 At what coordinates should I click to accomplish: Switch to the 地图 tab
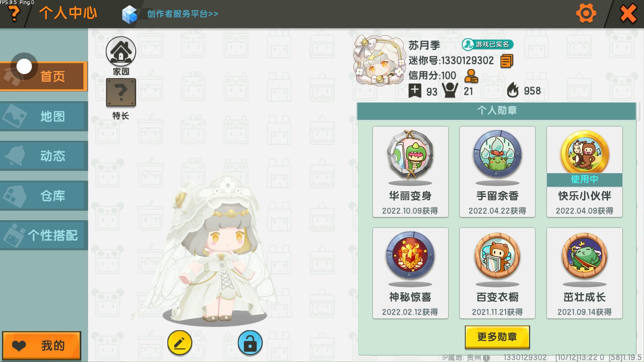(x=44, y=116)
